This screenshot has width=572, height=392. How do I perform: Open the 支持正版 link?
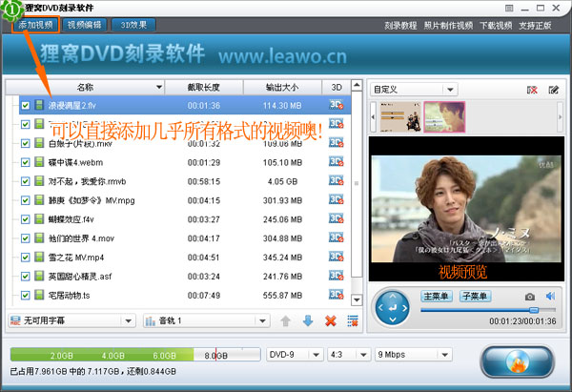tap(535, 26)
